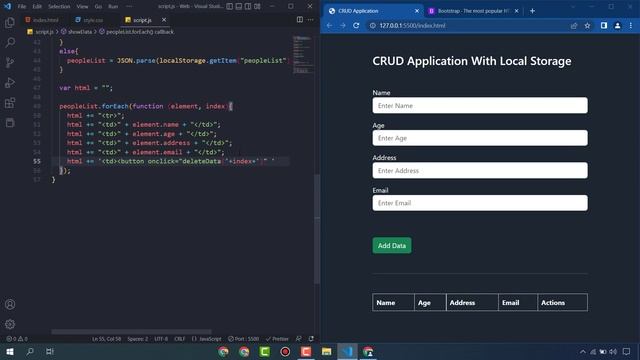Place cursor on line 55 code

tap(171, 161)
